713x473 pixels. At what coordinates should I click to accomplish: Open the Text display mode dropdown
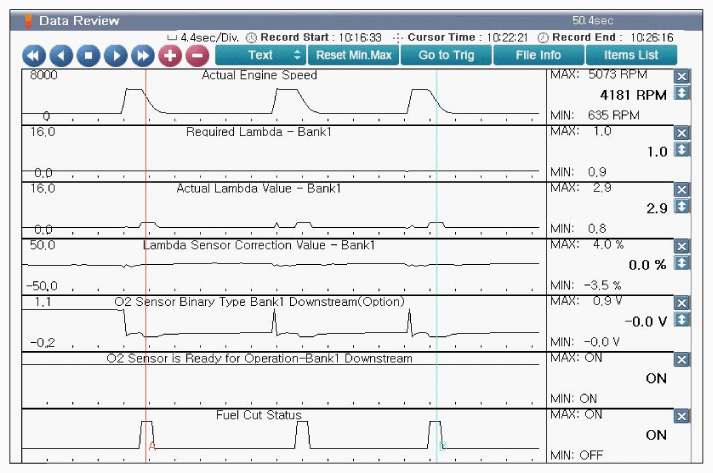pyautogui.click(x=260, y=55)
